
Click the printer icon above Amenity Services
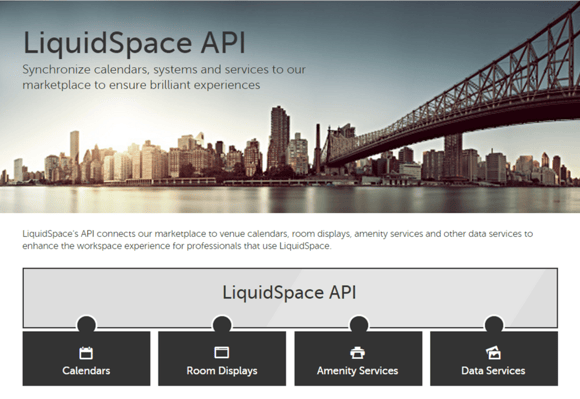point(358,352)
